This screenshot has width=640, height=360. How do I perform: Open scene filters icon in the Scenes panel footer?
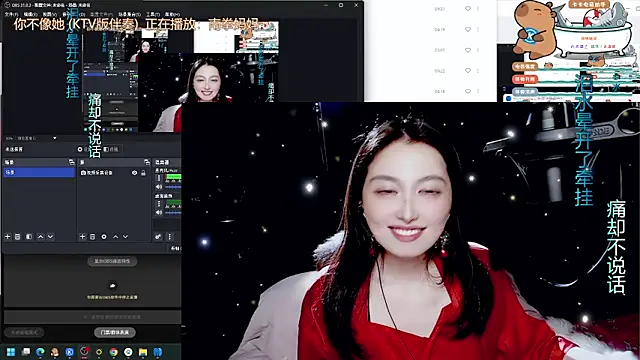pos(29,237)
